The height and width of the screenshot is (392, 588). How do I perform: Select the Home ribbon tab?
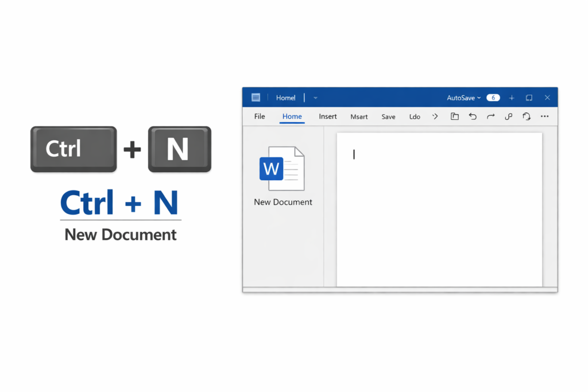point(292,116)
